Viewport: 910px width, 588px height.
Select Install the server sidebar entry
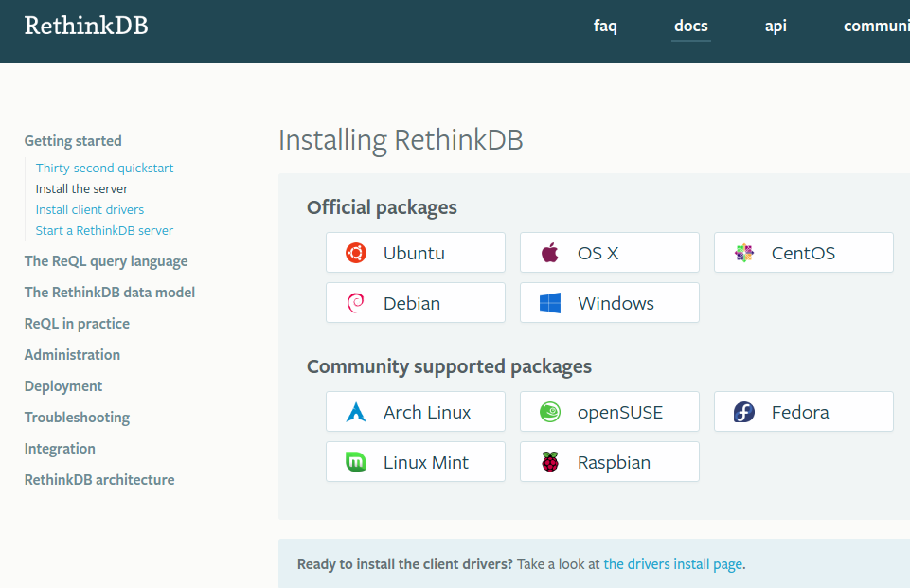click(81, 188)
